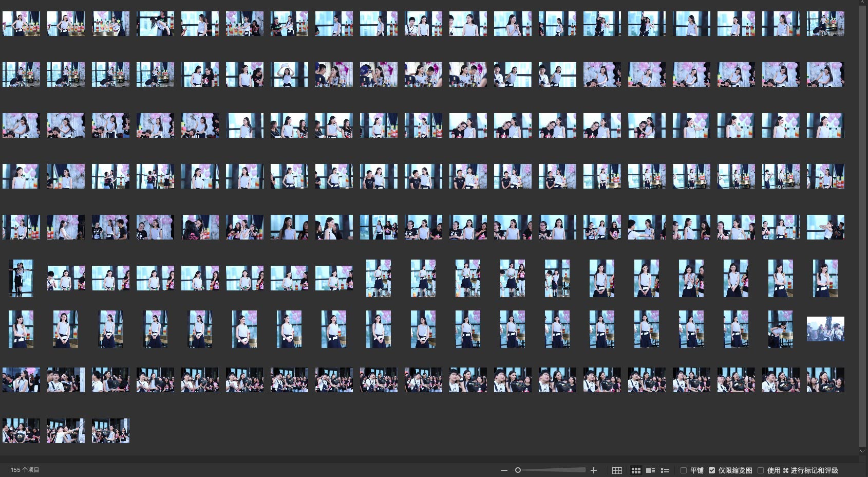Select the very first thumbnail in the grid
This screenshot has width=868, height=477.
pyautogui.click(x=21, y=24)
